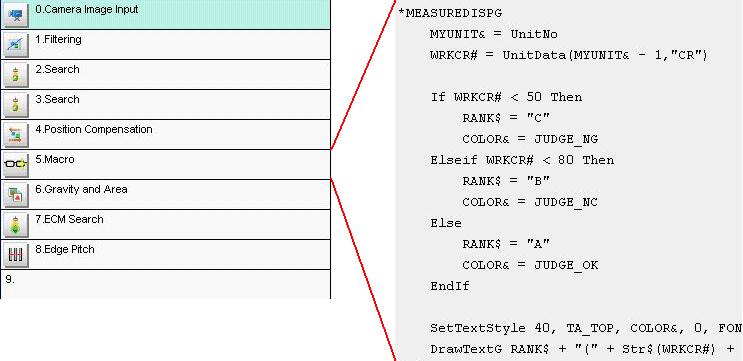Click the Position Compensation unit icon
The height and width of the screenshot is (361, 743).
pyautogui.click(x=16, y=135)
